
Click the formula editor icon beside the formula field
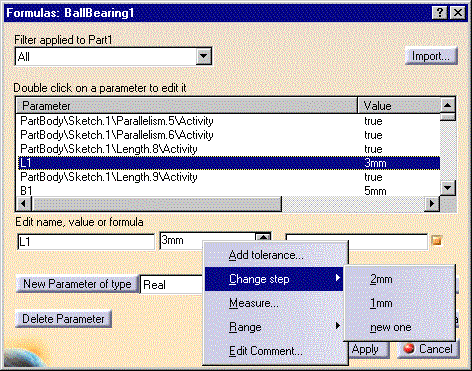436,240
